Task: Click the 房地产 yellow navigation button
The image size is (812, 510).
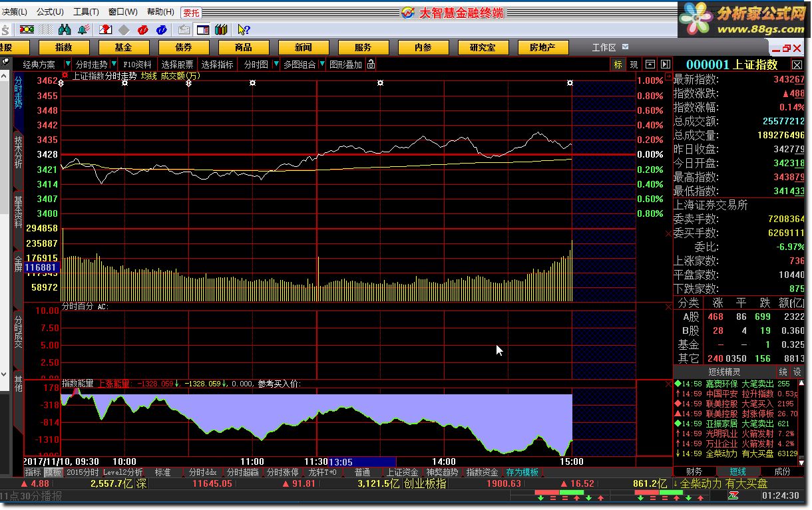Action: [x=543, y=47]
